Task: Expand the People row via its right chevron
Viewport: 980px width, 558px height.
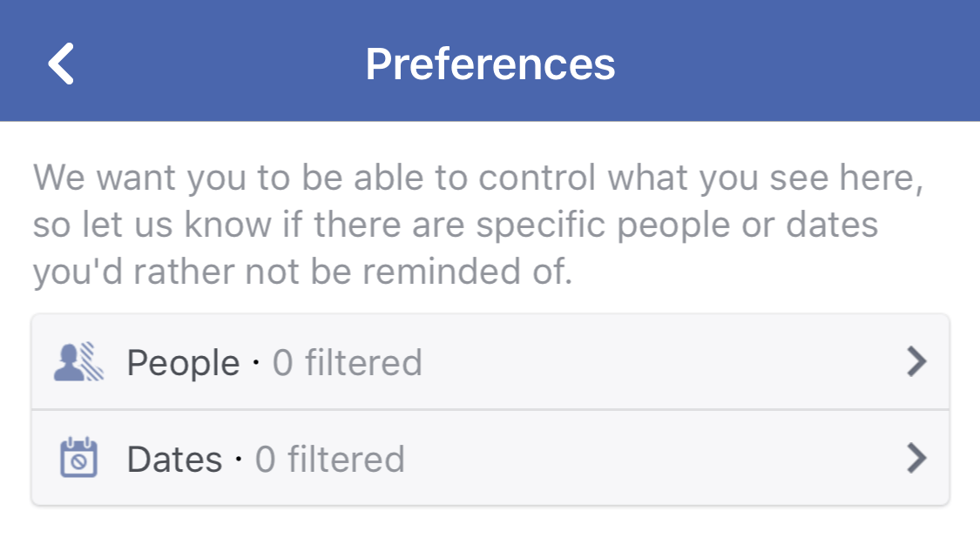Action: pos(916,362)
